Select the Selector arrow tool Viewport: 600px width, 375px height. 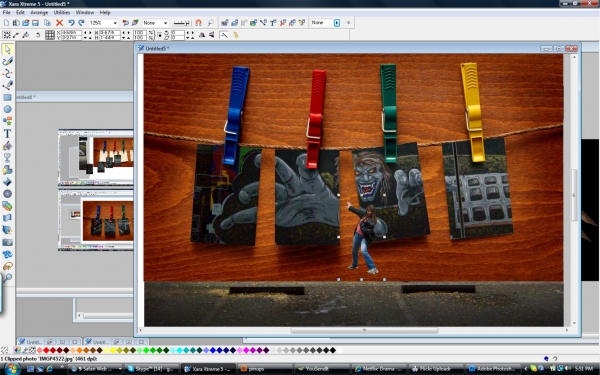point(7,49)
